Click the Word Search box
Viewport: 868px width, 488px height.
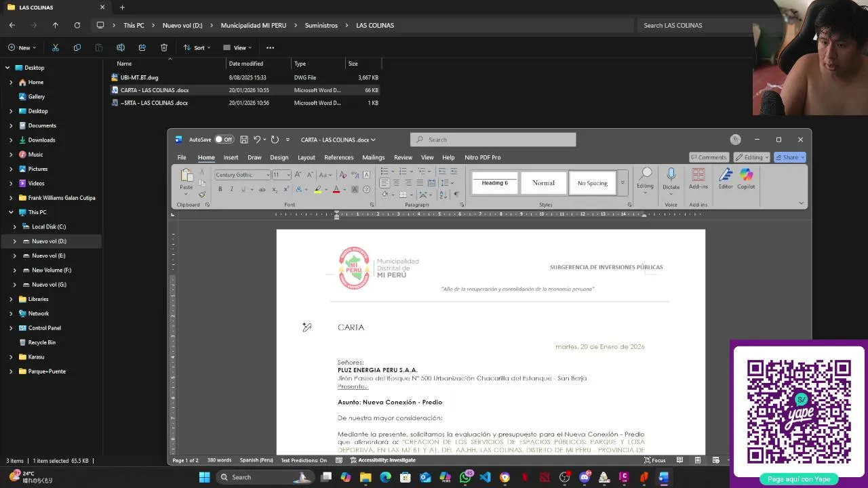[x=493, y=140]
